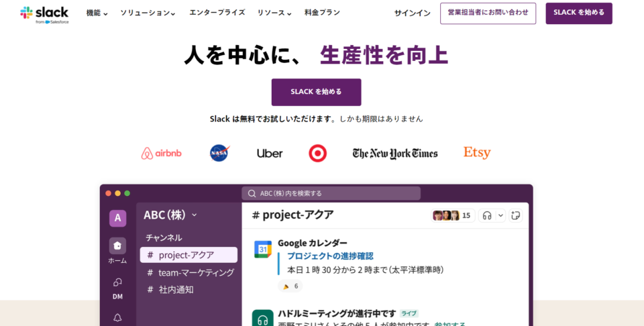The image size is (644, 326).
Task: Click the Etsy logo
Action: pos(477,153)
